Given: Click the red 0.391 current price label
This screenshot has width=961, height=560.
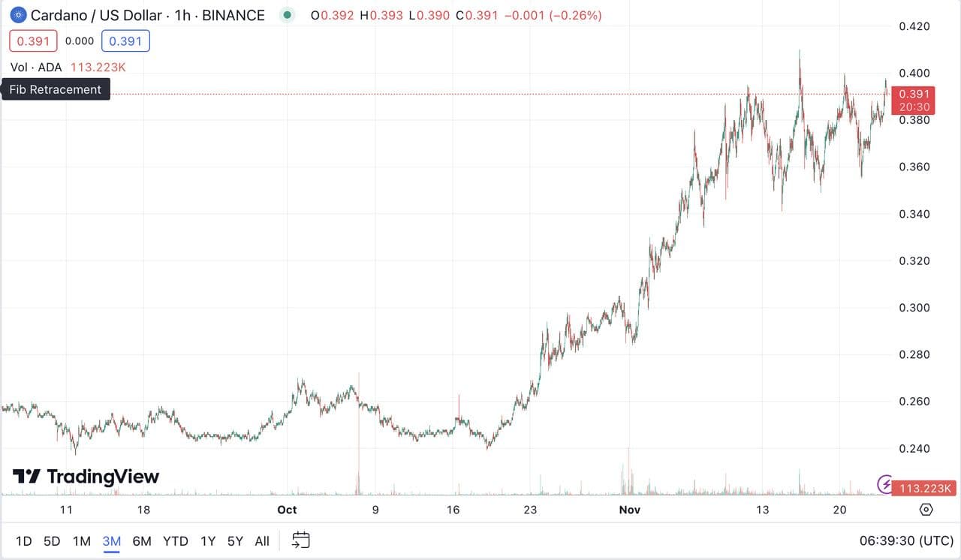Looking at the screenshot, I should pyautogui.click(x=914, y=95).
